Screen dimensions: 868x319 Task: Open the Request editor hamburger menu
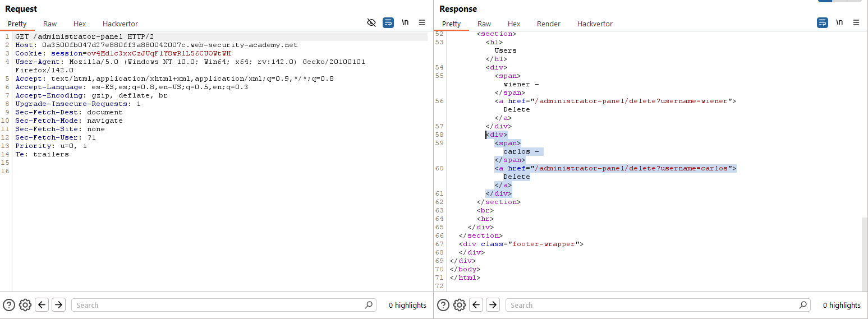pyautogui.click(x=422, y=23)
